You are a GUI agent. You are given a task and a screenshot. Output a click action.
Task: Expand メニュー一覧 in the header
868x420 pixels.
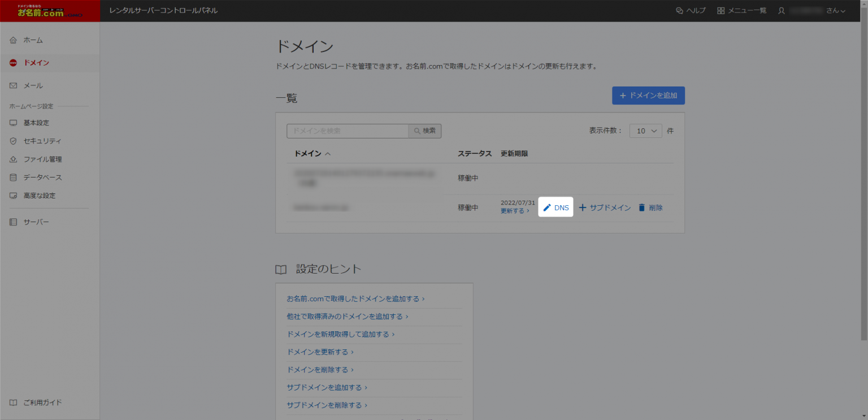741,11
